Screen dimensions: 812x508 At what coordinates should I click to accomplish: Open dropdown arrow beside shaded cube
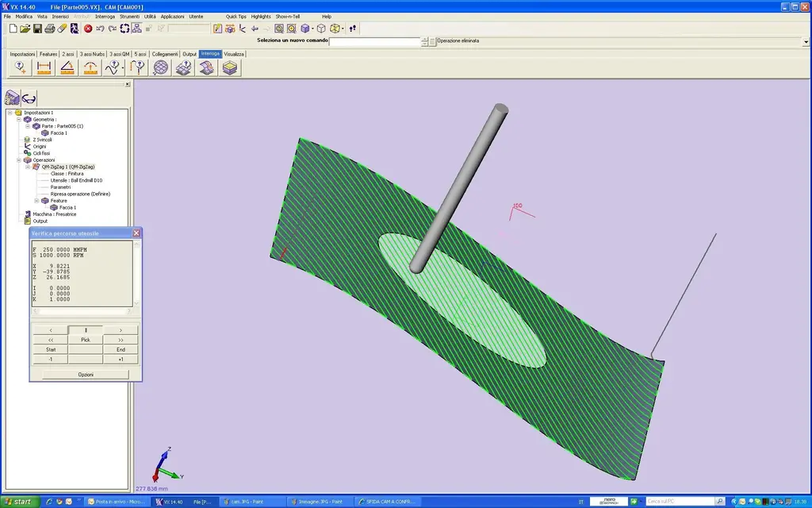tap(312, 29)
